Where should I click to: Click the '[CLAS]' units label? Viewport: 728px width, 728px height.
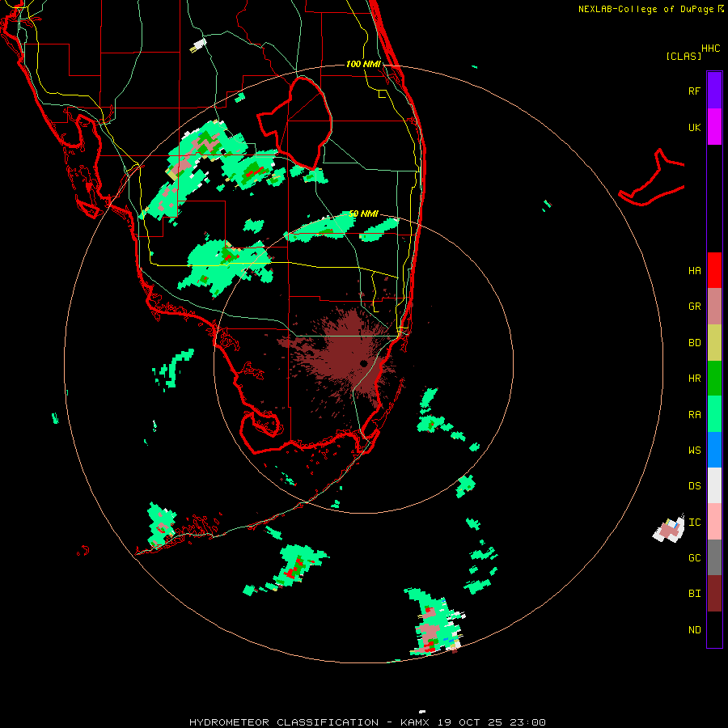pyautogui.click(x=684, y=56)
